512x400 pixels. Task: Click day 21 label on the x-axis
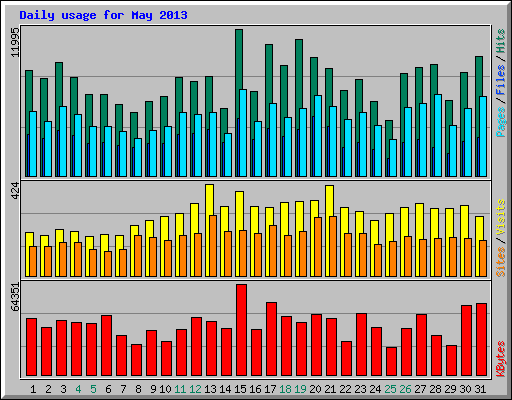(330, 389)
